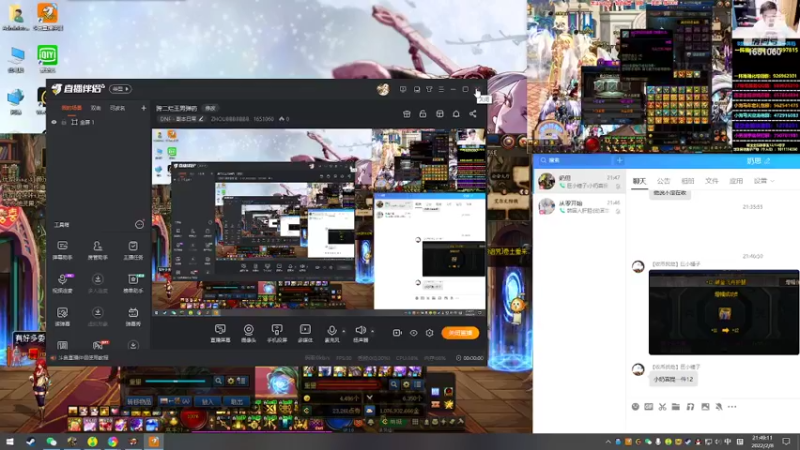Open the 弹幕助手 tool in the toolbox
Image resolution: width=800 pixels, height=450 pixels.
point(62,250)
